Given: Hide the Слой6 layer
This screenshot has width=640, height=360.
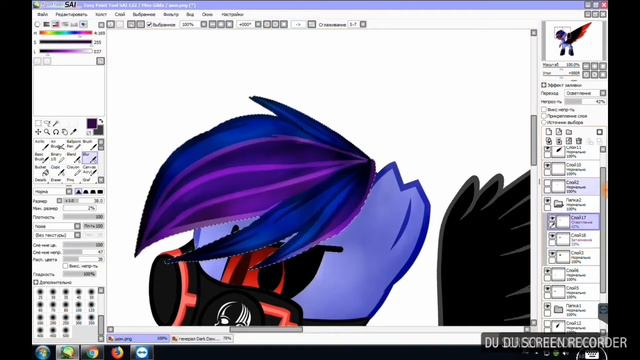Looking at the screenshot, I should click(547, 271).
